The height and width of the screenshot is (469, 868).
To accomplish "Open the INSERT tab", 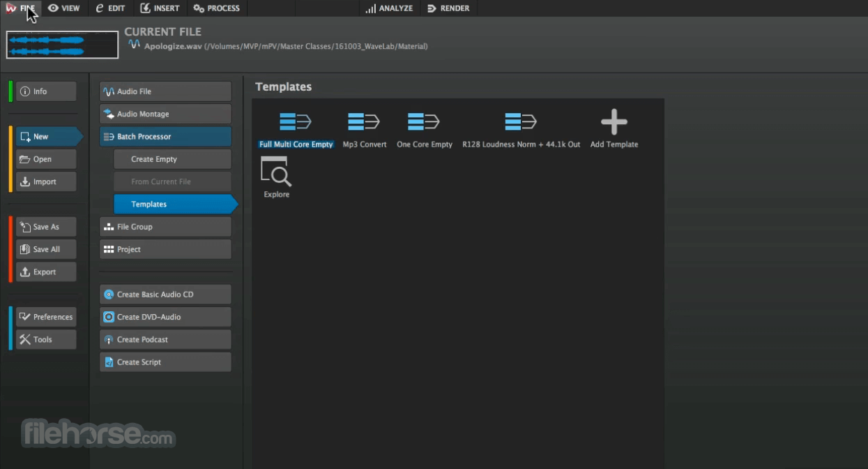I will 160,8.
